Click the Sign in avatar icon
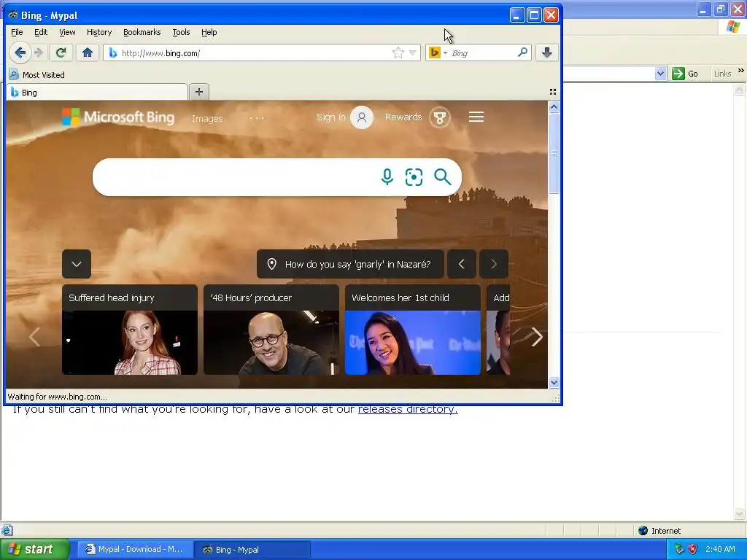747x560 pixels. click(362, 117)
